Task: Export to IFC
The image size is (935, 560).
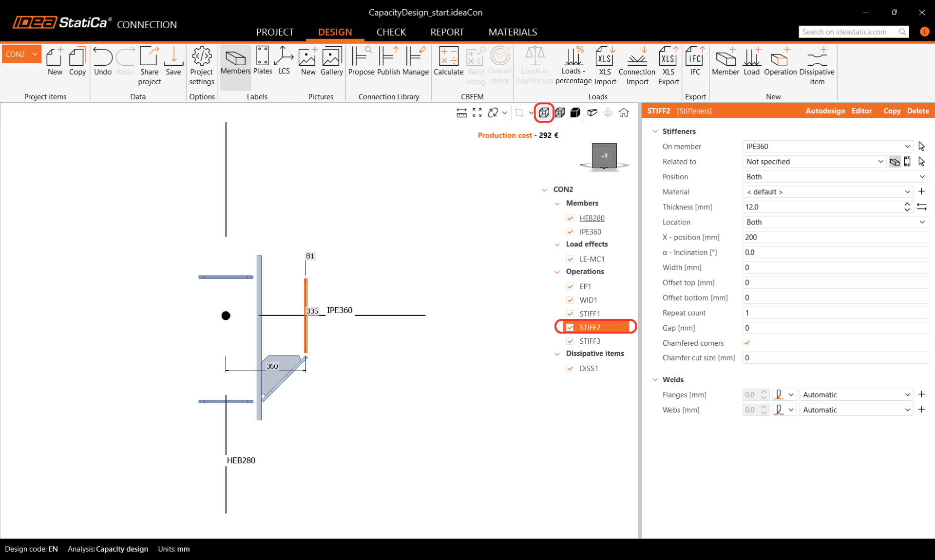Action: click(695, 61)
